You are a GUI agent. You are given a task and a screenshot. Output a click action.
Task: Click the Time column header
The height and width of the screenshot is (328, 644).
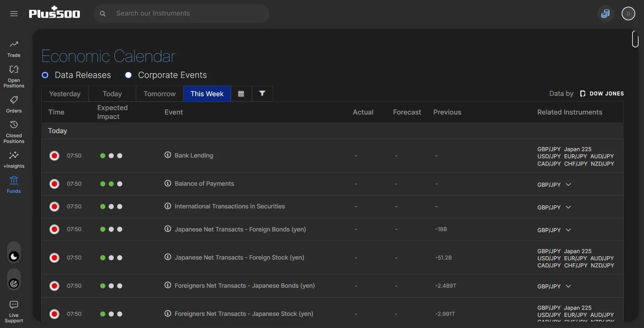[56, 112]
